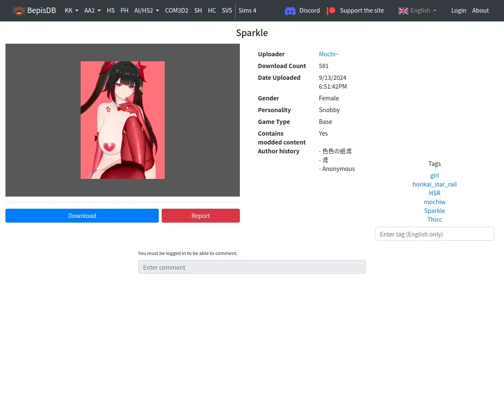Open the KK dropdown menu
The height and width of the screenshot is (420, 504).
(x=72, y=10)
